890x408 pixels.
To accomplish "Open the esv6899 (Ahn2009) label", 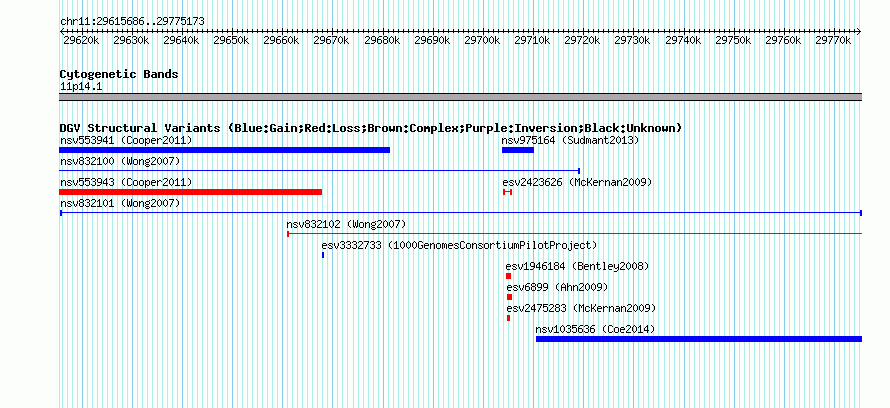I will (x=557, y=287).
